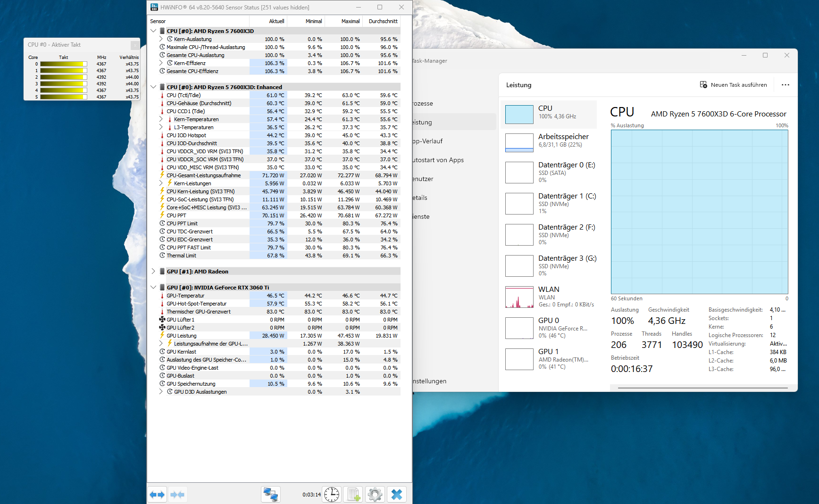
Task: Click Core 0 clock bar in Aktiver Takt
Action: coord(64,64)
